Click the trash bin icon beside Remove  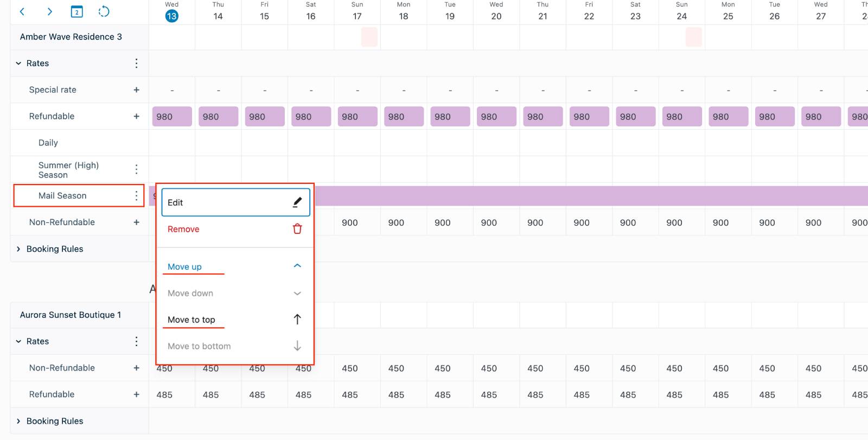pyautogui.click(x=297, y=229)
